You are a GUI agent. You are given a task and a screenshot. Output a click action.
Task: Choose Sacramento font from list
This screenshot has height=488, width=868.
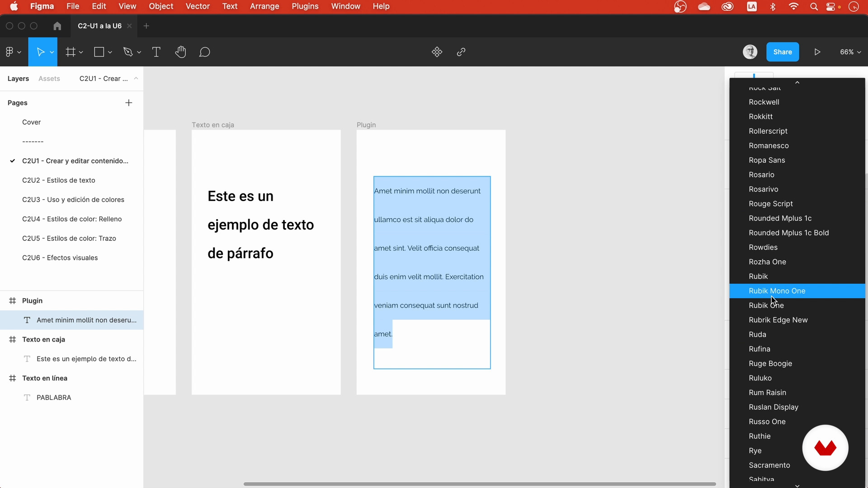[x=797, y=465]
